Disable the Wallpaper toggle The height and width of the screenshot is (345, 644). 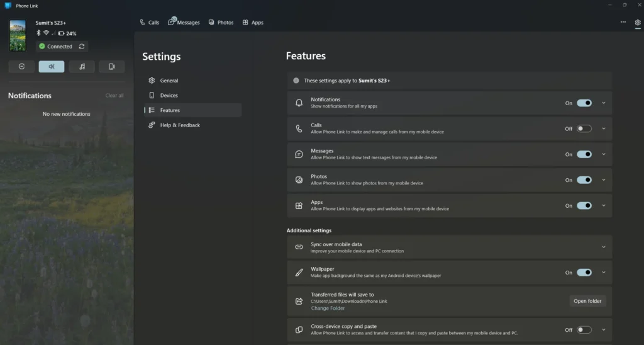click(x=584, y=272)
